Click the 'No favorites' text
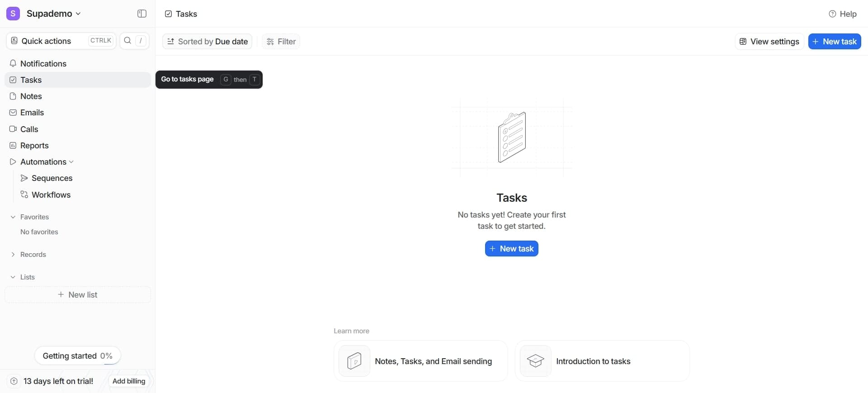Image resolution: width=868 pixels, height=393 pixels. click(x=39, y=232)
